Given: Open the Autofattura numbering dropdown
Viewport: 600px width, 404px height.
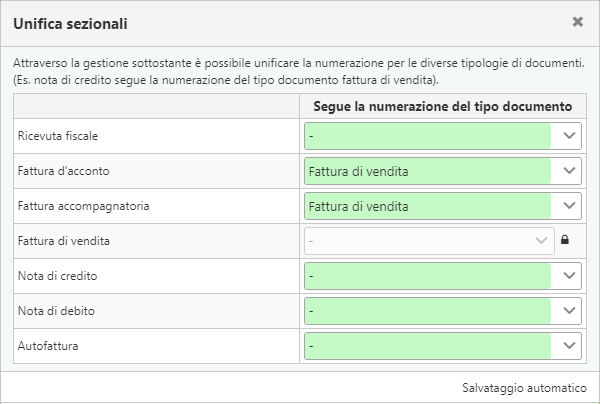Looking at the screenshot, I should click(x=443, y=346).
